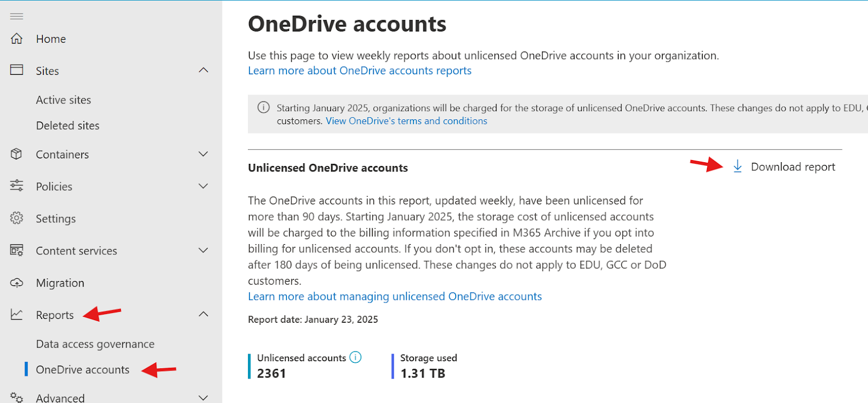Open Learn more about OneDrive accounts reports

pyautogui.click(x=360, y=71)
